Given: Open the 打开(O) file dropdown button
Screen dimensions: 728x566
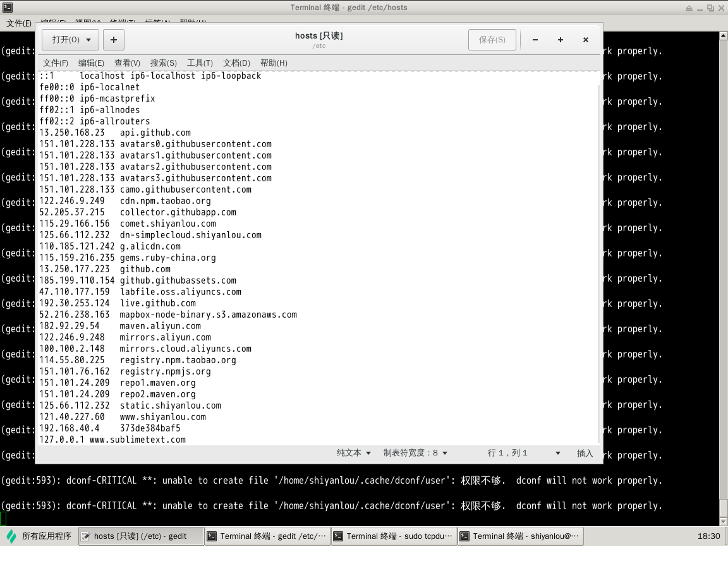Looking at the screenshot, I should pos(70,40).
